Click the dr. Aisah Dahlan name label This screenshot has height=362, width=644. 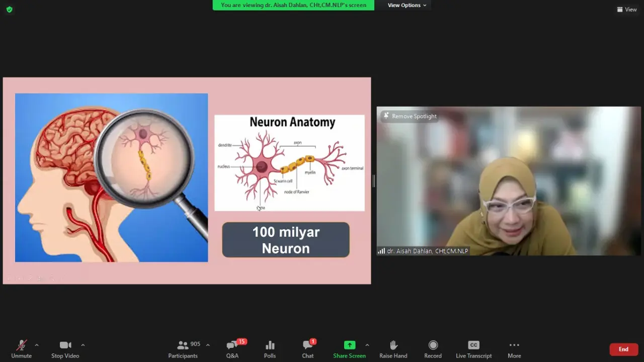point(427,251)
